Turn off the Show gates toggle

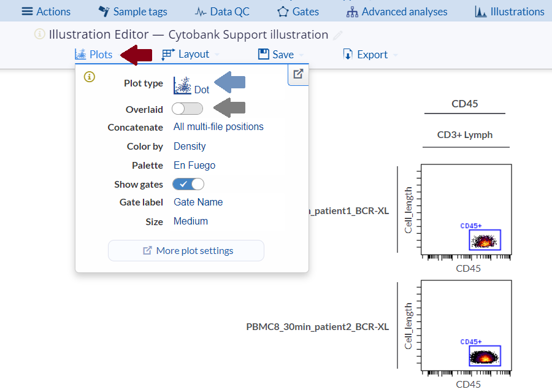click(188, 184)
